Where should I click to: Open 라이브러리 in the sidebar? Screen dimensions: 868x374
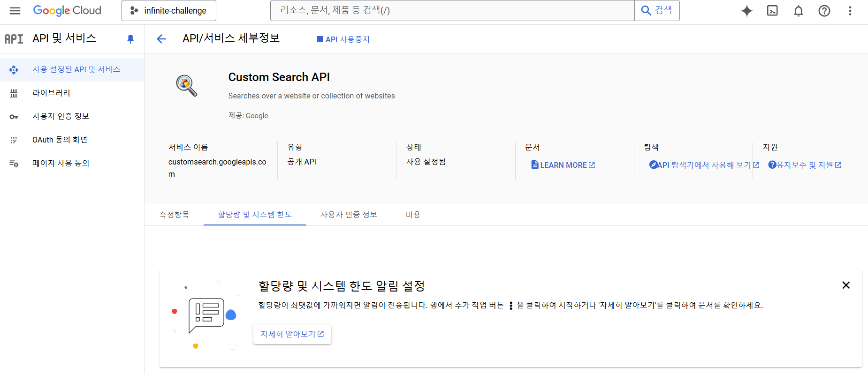point(72,93)
